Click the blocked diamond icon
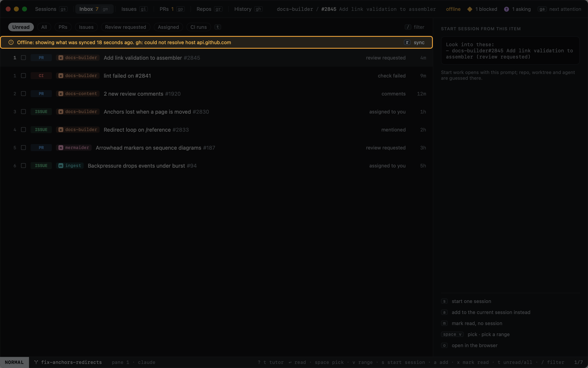The image size is (588, 368). [x=470, y=9]
